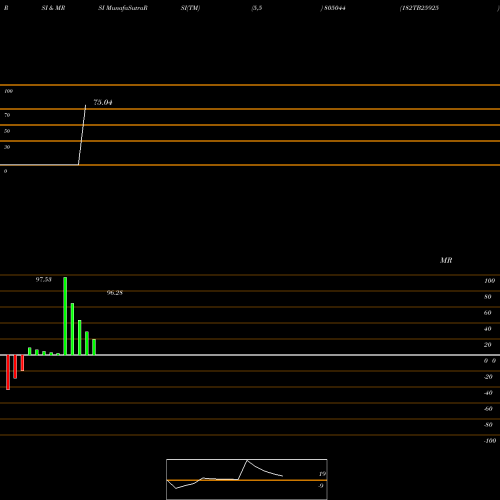This screenshot has width=500, height=500.
Task: Click the -20 label on MR axis
Action: point(488,377)
